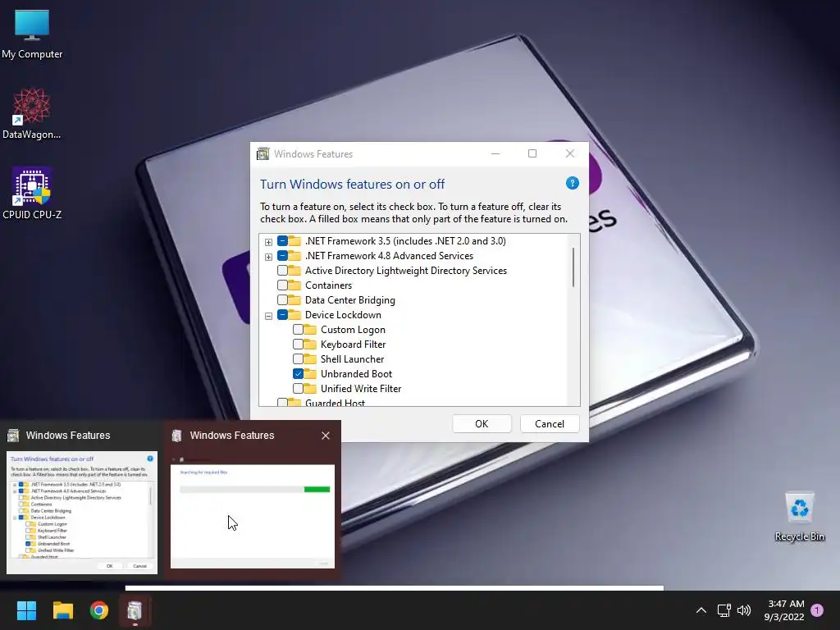Click OK in Windows Features dialog

[482, 424]
